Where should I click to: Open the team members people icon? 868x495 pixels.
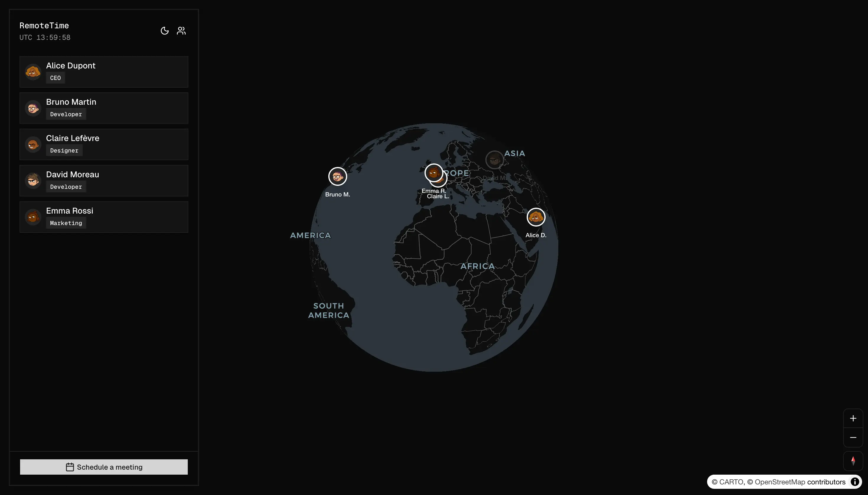[181, 31]
